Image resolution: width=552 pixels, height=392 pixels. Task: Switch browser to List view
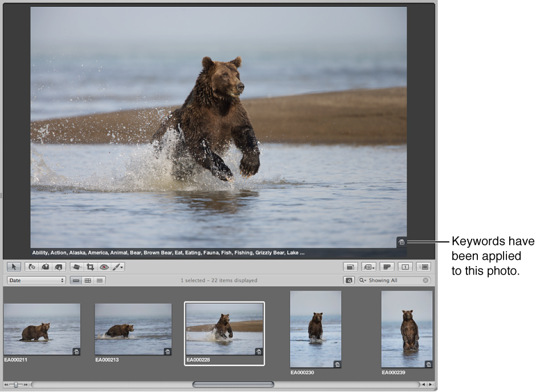point(100,280)
